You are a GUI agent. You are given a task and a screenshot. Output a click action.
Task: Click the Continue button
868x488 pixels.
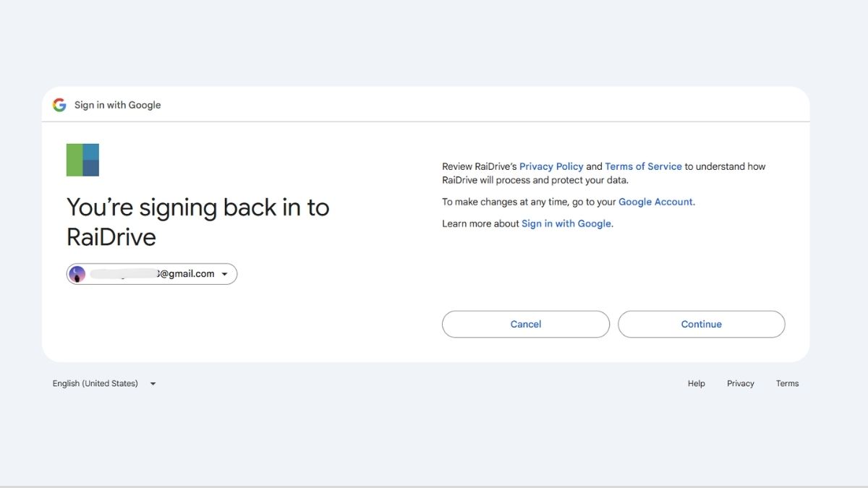702,325
